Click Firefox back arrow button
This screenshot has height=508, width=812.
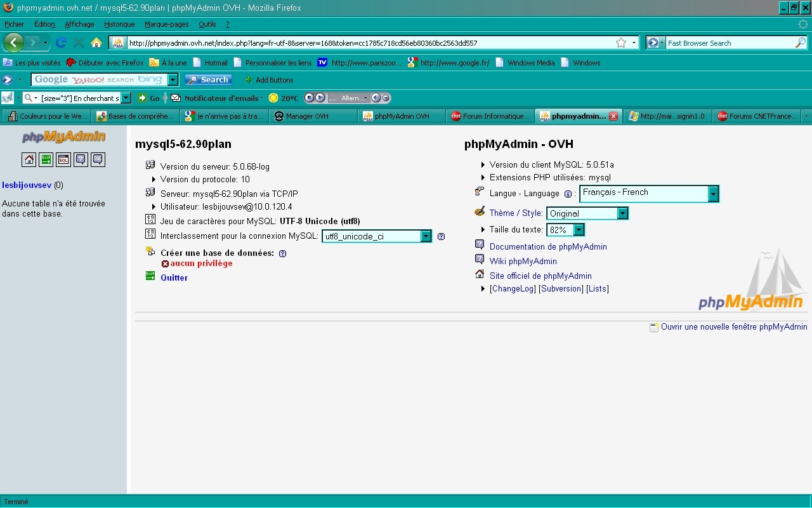[14, 43]
